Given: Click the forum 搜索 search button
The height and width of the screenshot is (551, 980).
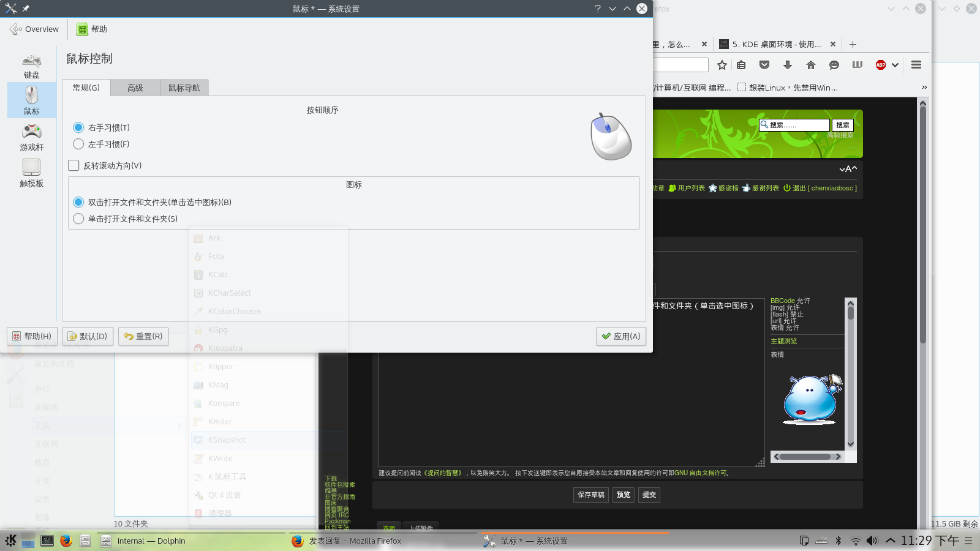Looking at the screenshot, I should (x=843, y=125).
